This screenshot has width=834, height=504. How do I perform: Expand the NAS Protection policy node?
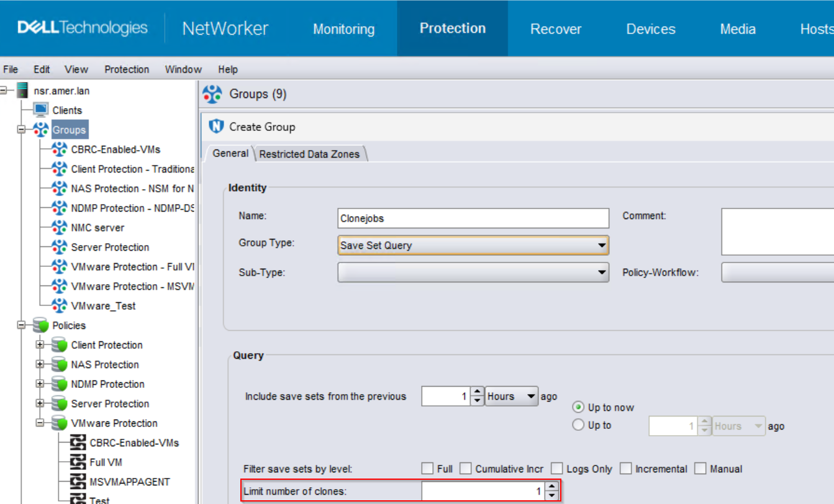[40, 364]
